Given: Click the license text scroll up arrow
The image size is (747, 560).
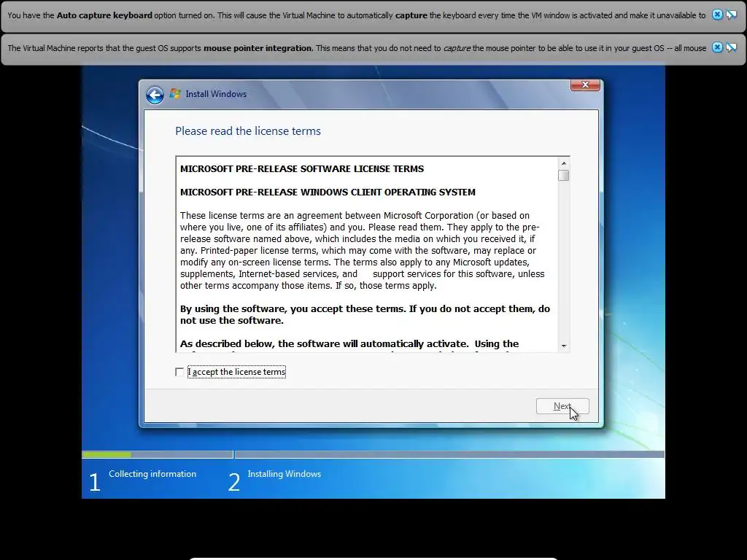Looking at the screenshot, I should [x=564, y=163].
